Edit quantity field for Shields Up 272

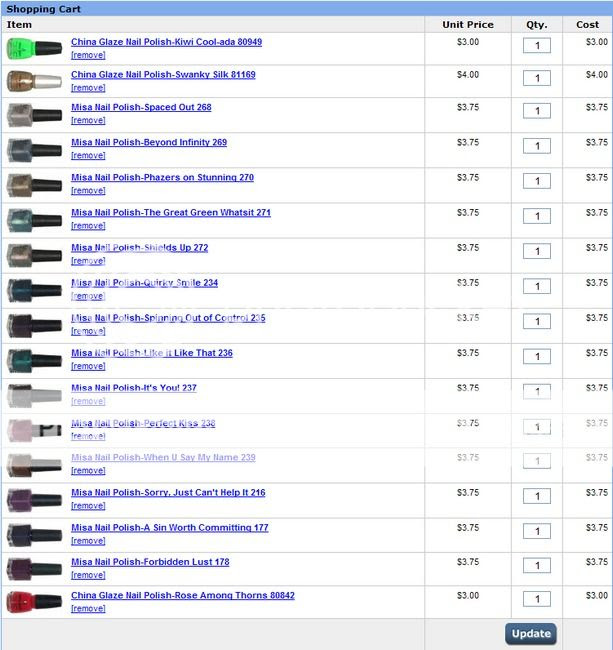point(537,251)
